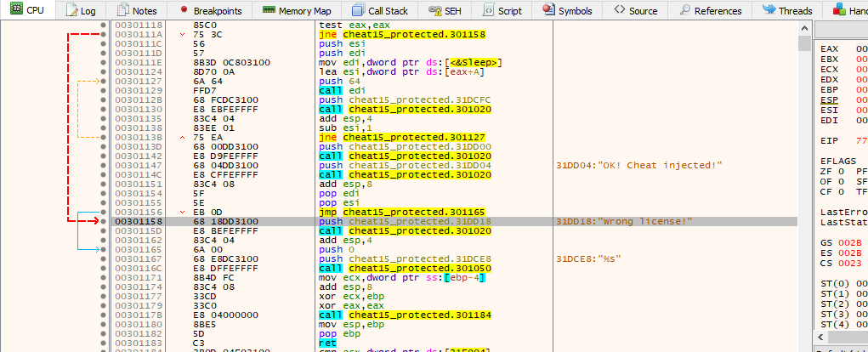Screen dimensions: 868x352
Task: Click the red Breakpoints dot icon
Action: coord(184,10)
